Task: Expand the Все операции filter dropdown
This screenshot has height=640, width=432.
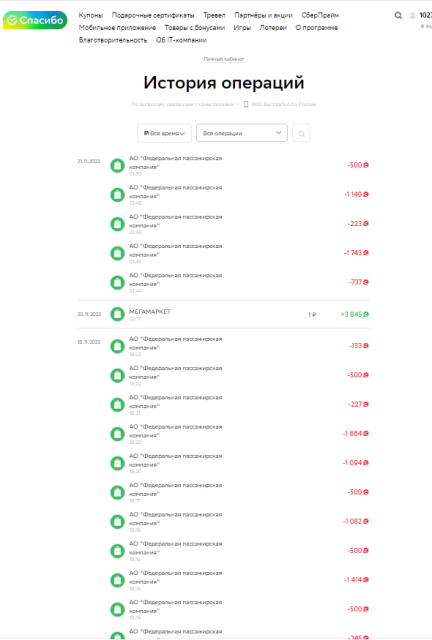Action: [x=242, y=133]
